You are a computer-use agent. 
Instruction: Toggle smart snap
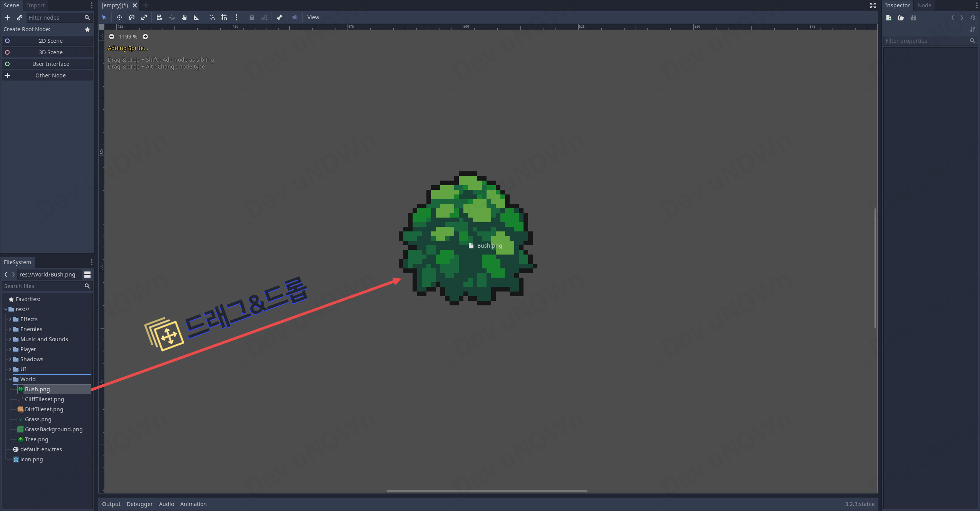tap(212, 17)
